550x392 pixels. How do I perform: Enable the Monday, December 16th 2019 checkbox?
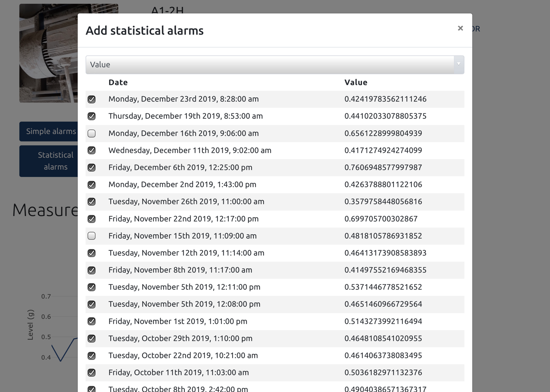[91, 133]
